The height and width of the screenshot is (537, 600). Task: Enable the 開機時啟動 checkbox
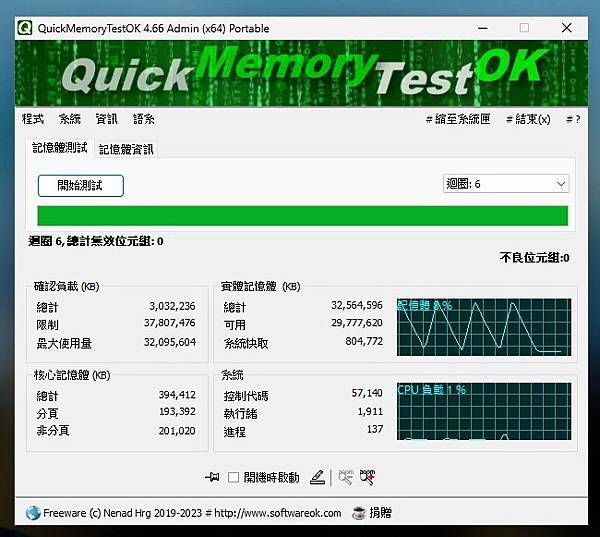[x=233, y=477]
